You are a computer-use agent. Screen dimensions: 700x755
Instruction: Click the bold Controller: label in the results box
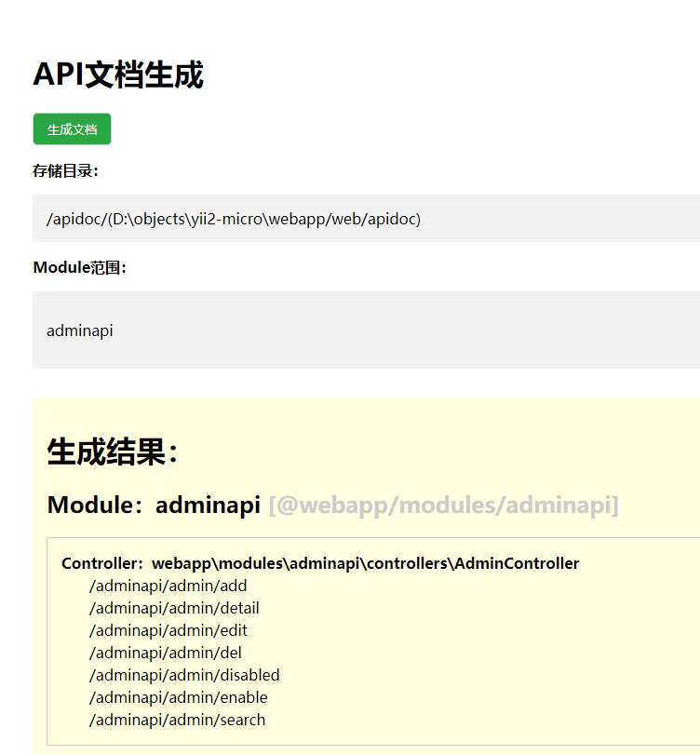pyautogui.click(x=102, y=563)
